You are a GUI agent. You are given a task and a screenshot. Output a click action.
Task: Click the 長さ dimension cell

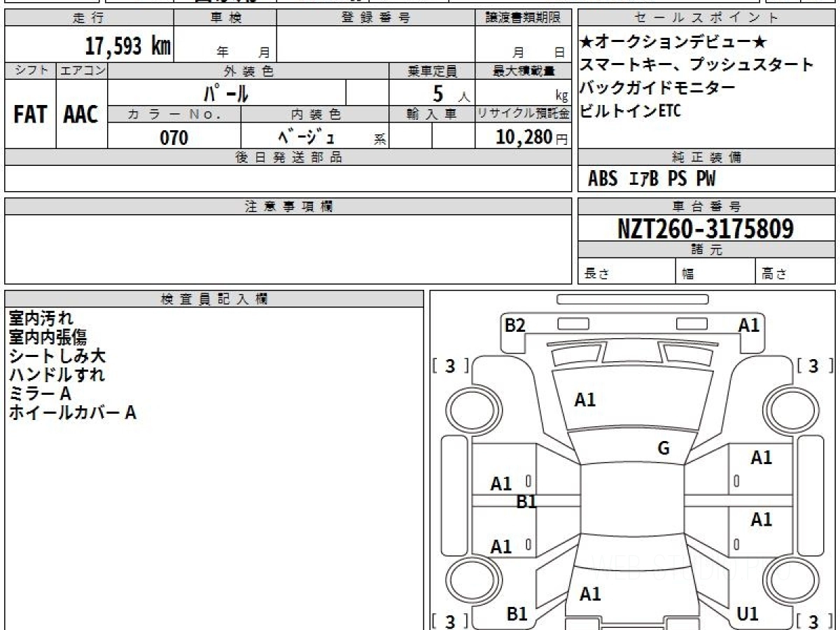pos(626,272)
